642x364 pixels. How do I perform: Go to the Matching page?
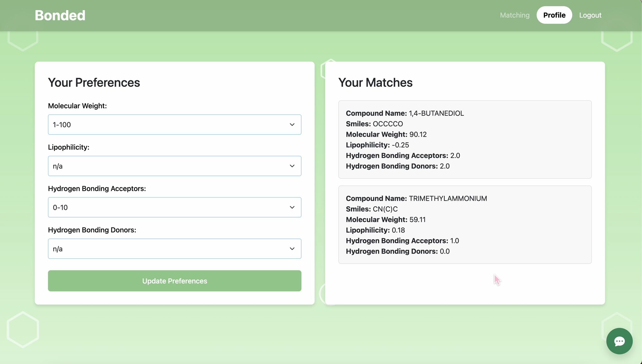pyautogui.click(x=514, y=15)
